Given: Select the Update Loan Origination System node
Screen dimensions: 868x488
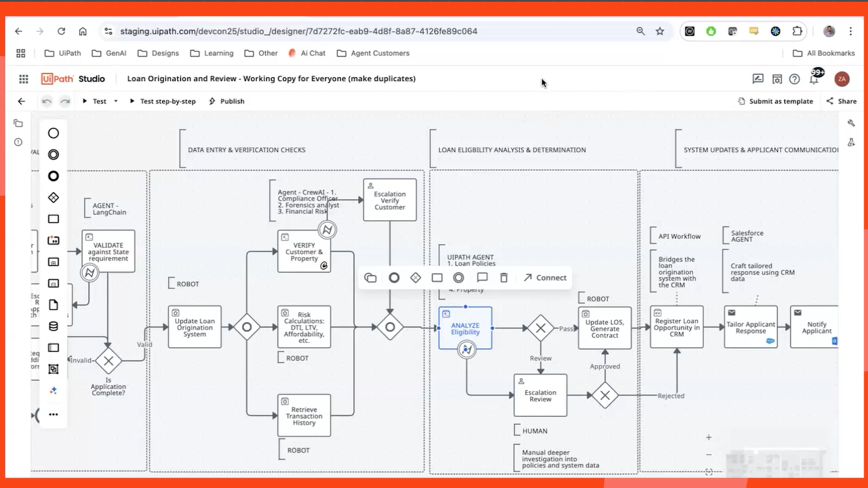Looking at the screenshot, I should point(195,327).
